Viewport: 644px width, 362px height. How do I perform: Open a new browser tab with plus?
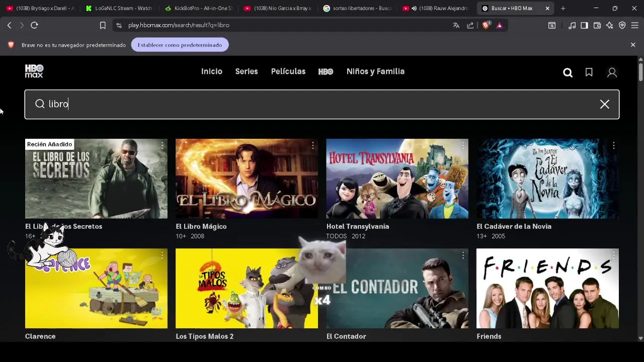563,8
